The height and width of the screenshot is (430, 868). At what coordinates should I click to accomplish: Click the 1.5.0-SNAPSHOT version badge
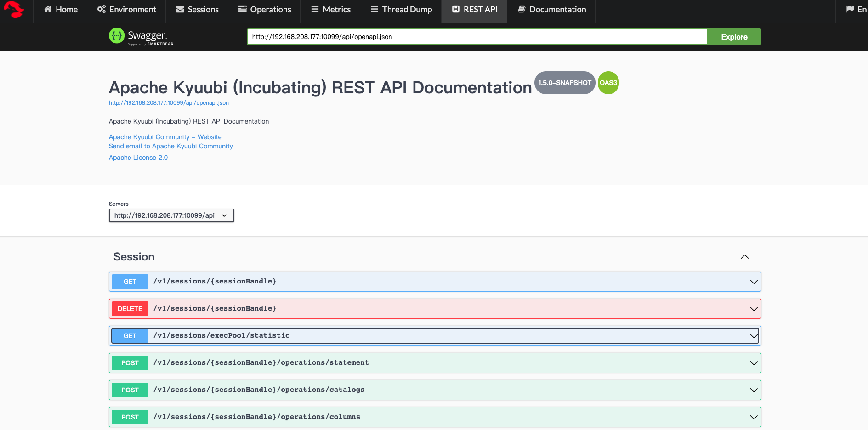tap(565, 83)
